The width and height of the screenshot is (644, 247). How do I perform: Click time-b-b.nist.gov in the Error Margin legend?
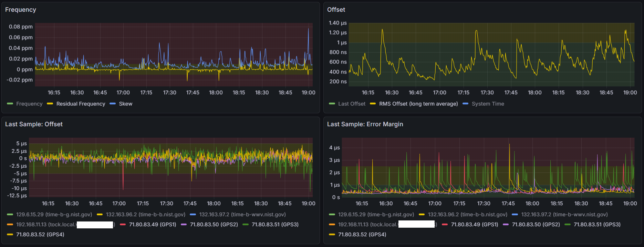pyautogui.click(x=468, y=215)
